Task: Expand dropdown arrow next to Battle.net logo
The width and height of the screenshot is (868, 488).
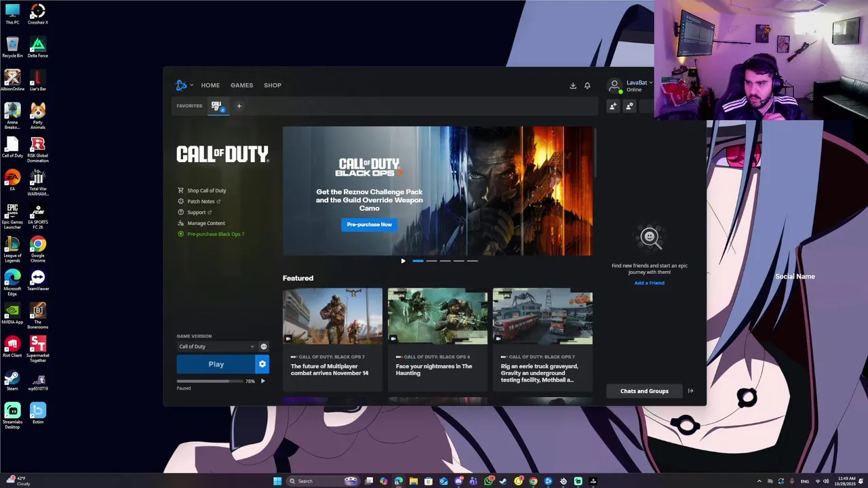Action: (192, 85)
